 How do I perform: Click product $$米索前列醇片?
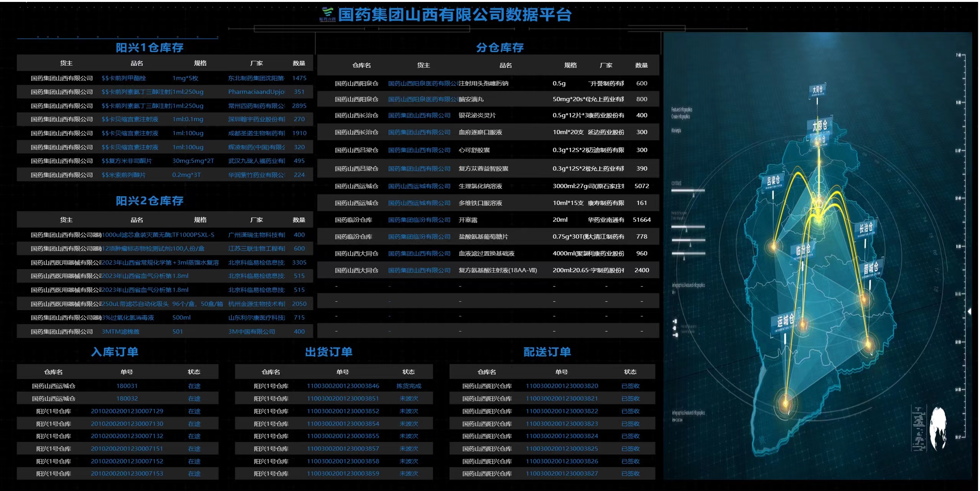[x=123, y=175]
